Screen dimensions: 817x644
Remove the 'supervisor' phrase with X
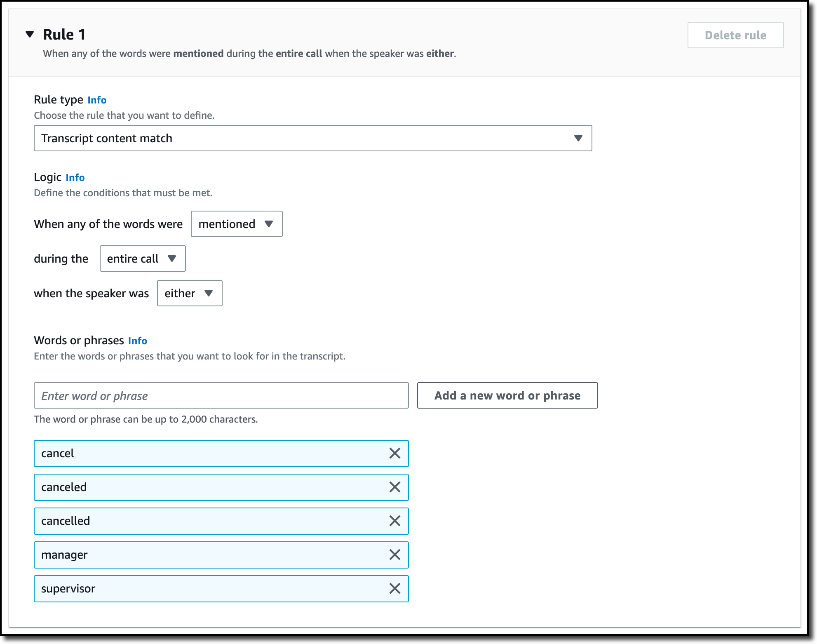(x=394, y=588)
